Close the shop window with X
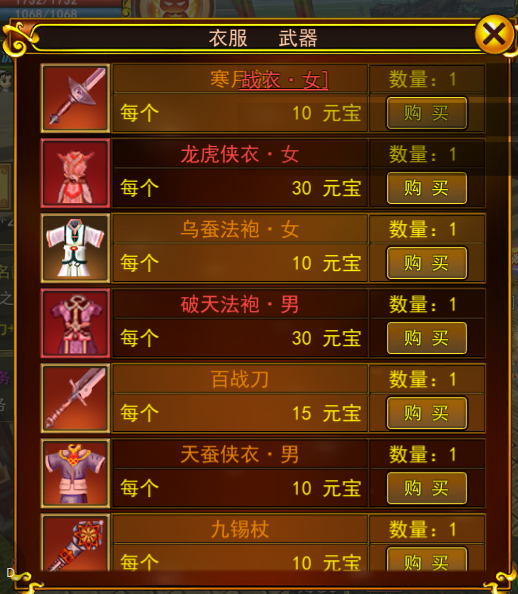The image size is (518, 594). coord(495,34)
